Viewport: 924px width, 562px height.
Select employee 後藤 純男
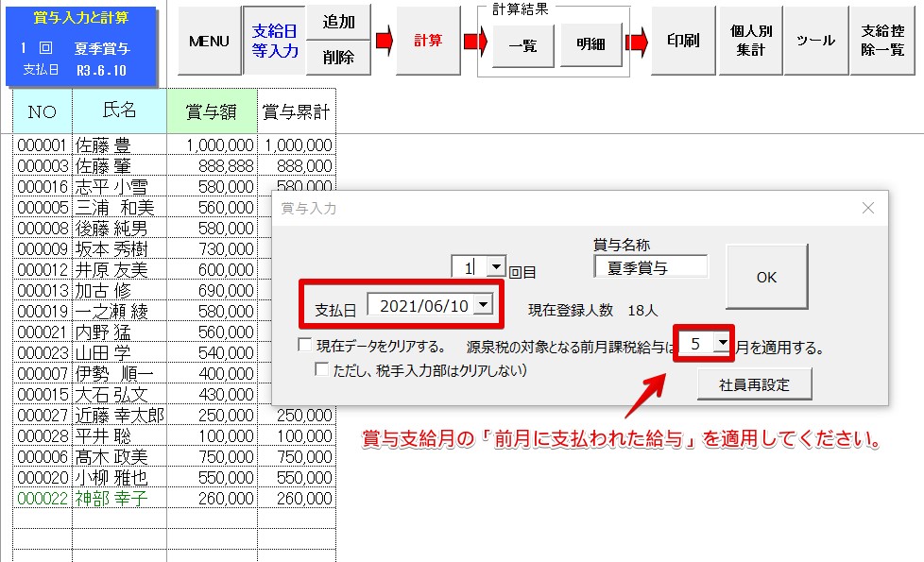pyautogui.click(x=120, y=228)
